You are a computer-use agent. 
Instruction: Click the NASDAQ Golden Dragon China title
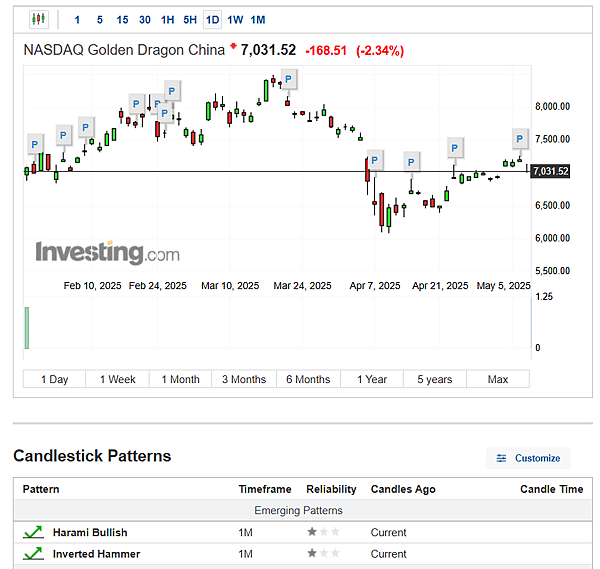124,50
